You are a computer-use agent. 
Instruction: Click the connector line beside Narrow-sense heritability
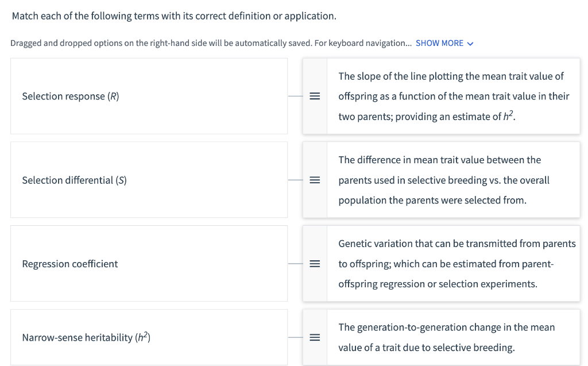click(296, 337)
